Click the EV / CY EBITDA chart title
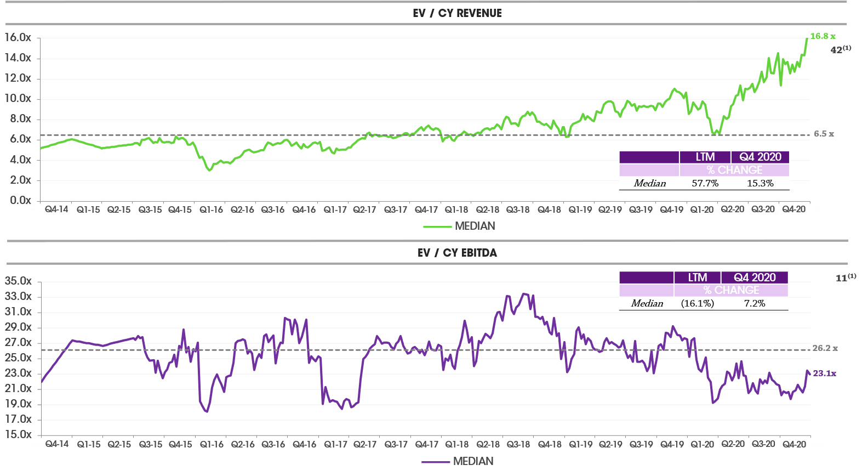The width and height of the screenshot is (868, 476). [457, 253]
